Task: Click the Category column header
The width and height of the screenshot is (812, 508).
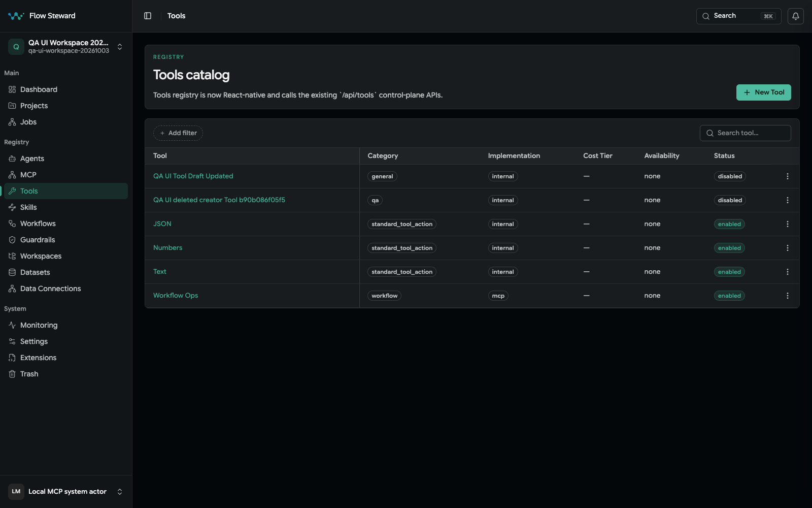Action: tap(383, 156)
